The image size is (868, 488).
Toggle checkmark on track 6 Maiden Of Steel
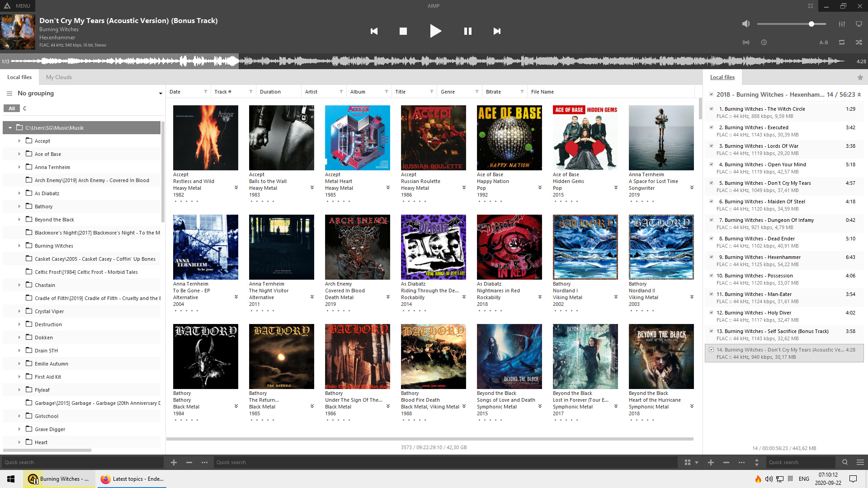tap(711, 202)
